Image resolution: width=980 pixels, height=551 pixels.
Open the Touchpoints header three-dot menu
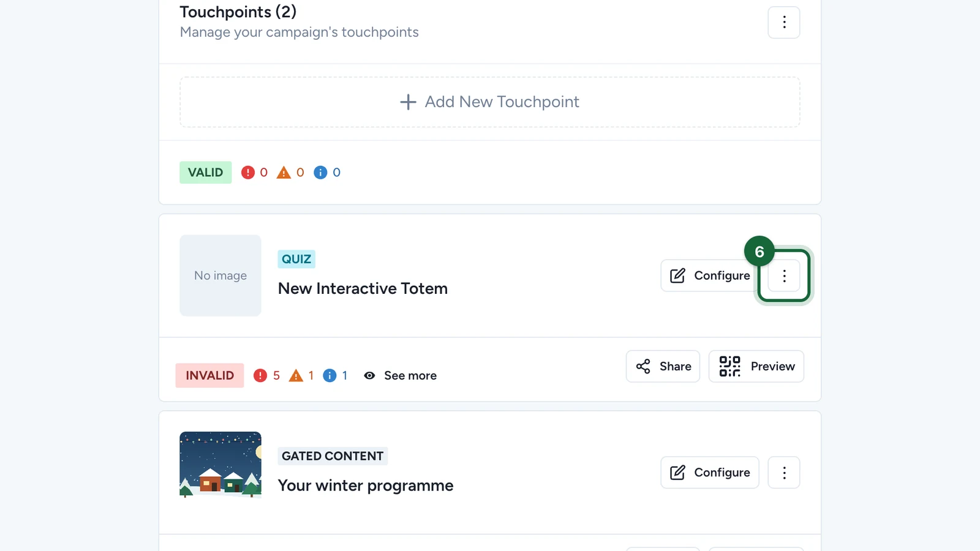(x=784, y=23)
